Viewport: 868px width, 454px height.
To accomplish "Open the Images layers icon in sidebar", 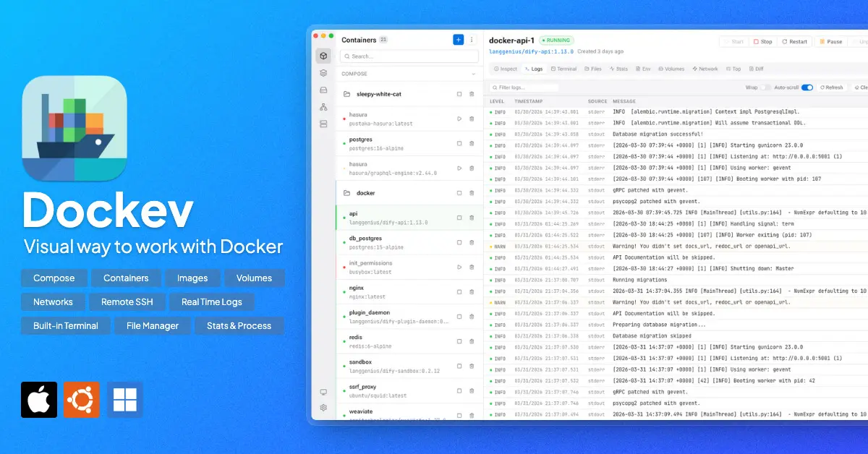I will (323, 73).
